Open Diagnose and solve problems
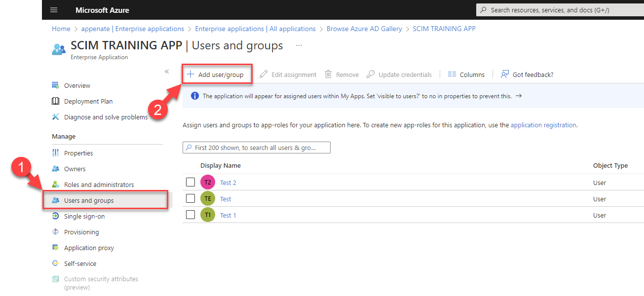The width and height of the screenshot is (644, 296). tap(106, 117)
